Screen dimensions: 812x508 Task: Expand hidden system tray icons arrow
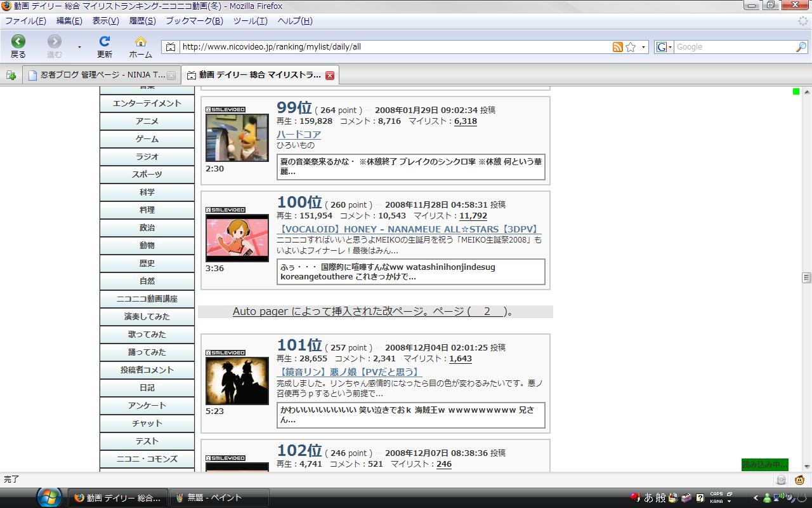tap(756, 498)
